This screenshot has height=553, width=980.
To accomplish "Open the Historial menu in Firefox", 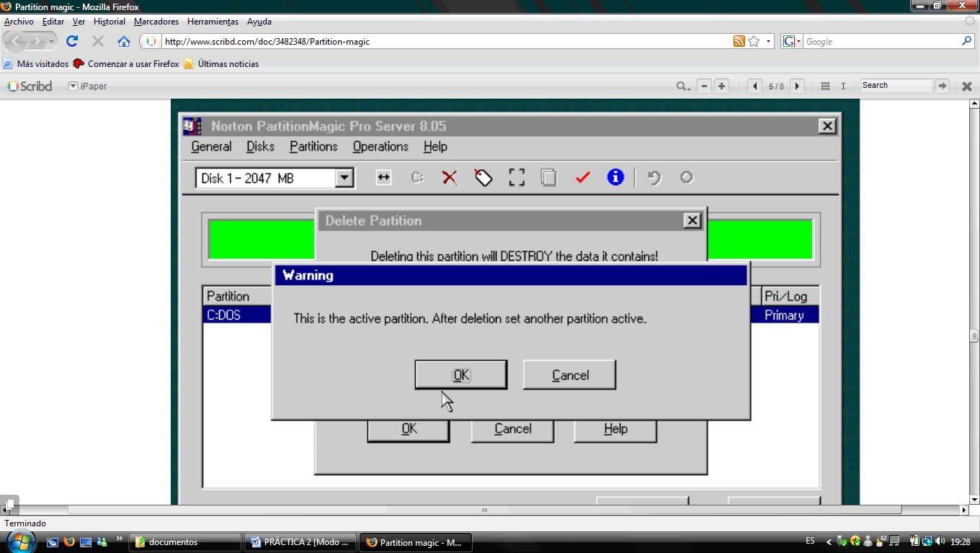I will (110, 22).
